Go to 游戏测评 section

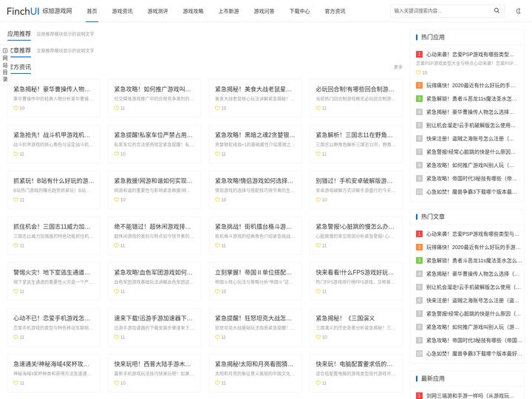coord(158,11)
